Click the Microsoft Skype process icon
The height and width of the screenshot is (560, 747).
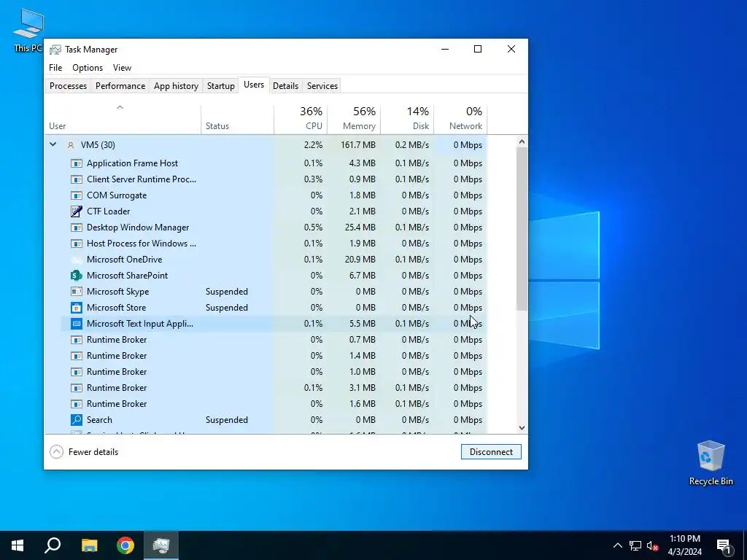tap(76, 292)
